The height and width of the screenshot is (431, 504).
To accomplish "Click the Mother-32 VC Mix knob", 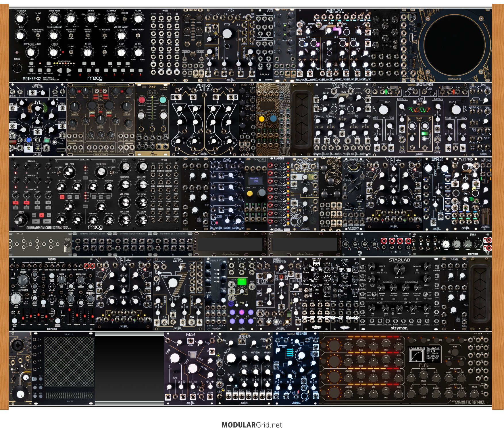I will (138, 52).
